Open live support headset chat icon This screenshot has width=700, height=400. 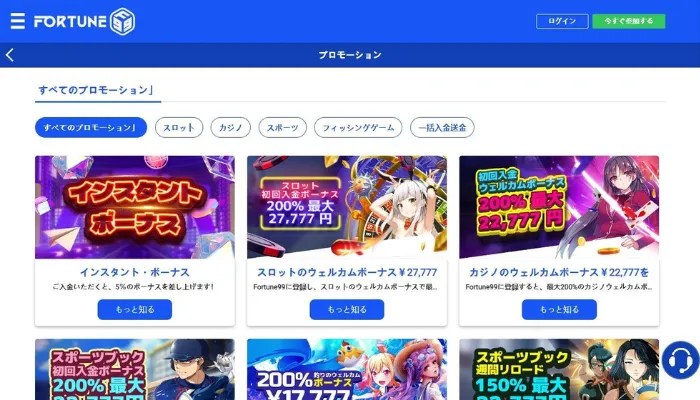pos(680,360)
